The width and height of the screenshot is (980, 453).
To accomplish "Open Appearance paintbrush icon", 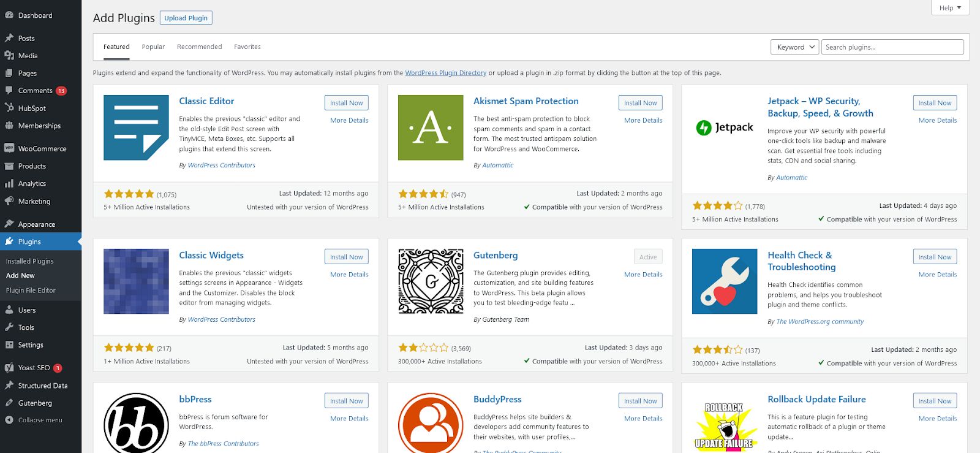I will coord(9,224).
